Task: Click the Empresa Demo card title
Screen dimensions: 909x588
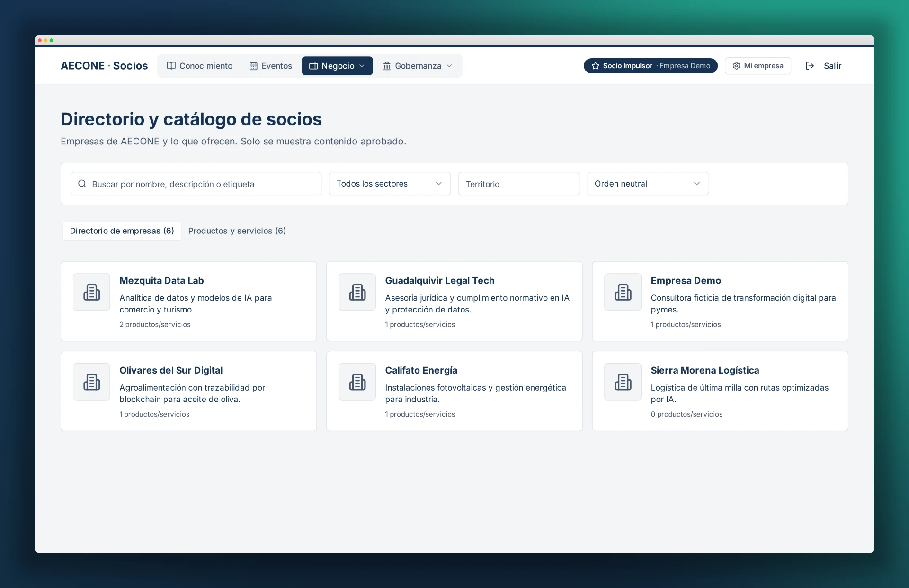Action: [x=686, y=280]
